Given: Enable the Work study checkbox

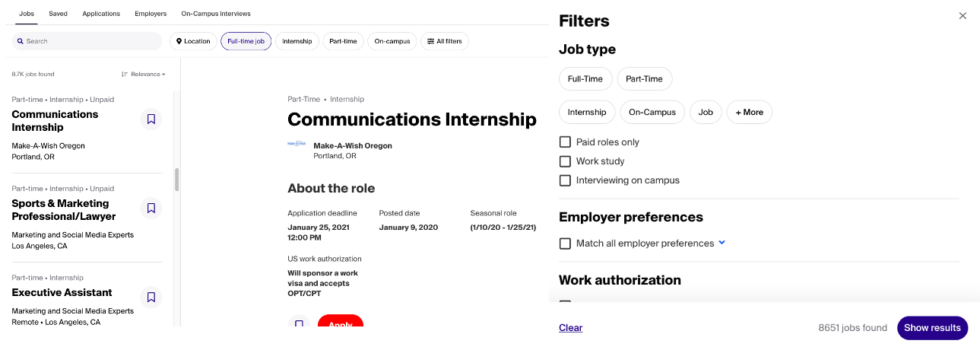Looking at the screenshot, I should [x=565, y=161].
